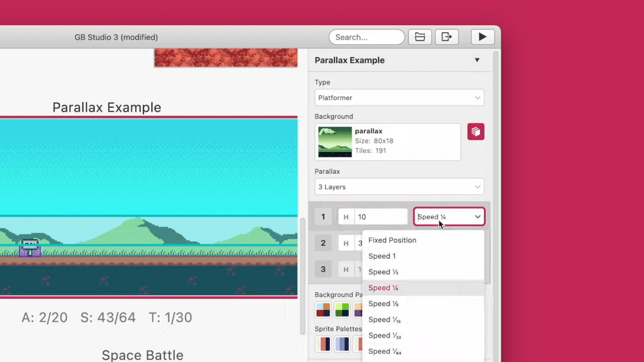This screenshot has height=362, width=644.
Task: Open the Parallax Example scene menu arrow
Action: click(x=477, y=60)
